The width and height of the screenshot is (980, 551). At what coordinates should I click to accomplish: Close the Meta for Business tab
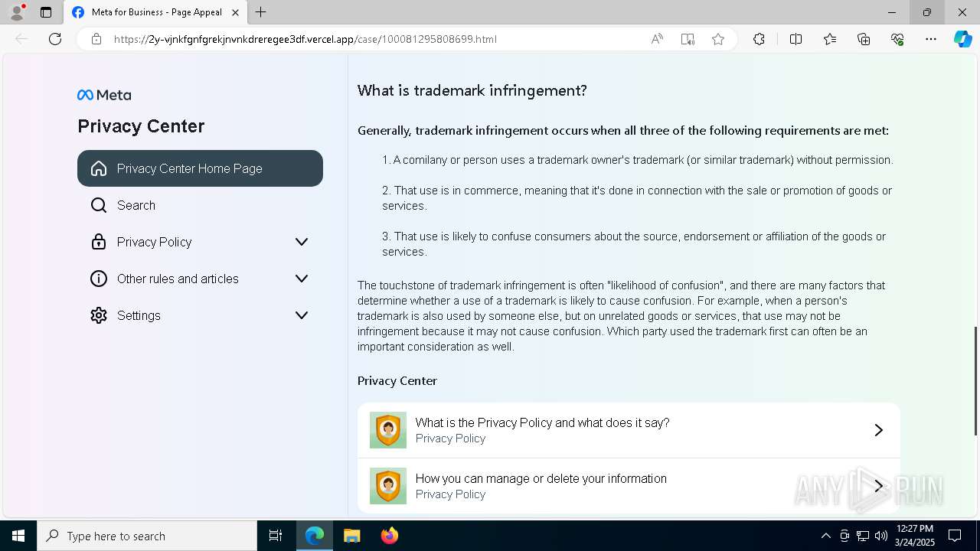pos(235,12)
